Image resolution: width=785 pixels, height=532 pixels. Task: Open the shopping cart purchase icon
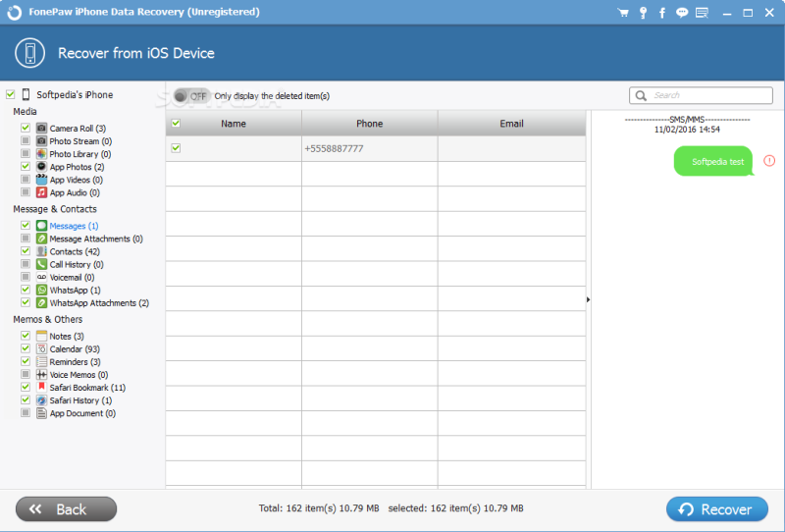(623, 13)
